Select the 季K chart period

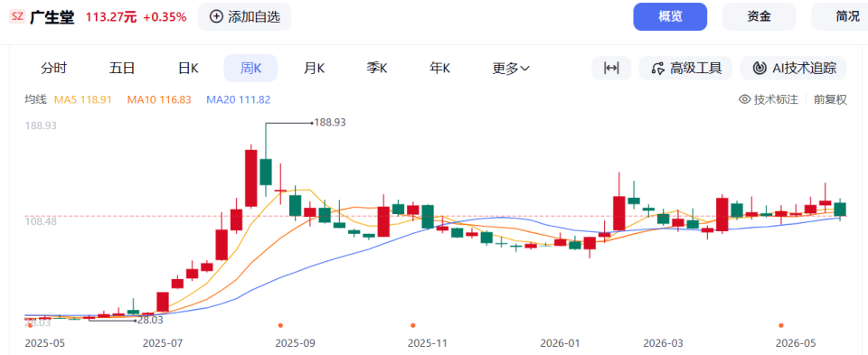(x=377, y=68)
